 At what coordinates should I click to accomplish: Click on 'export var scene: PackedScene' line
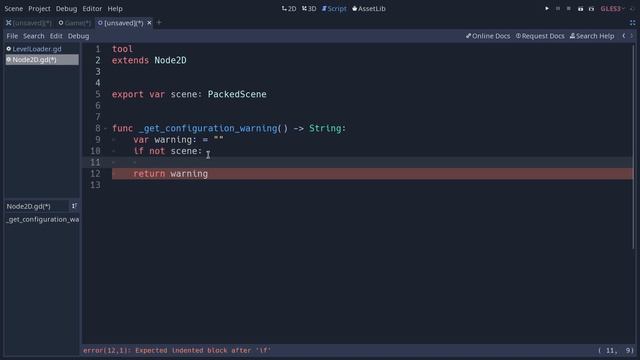189,94
